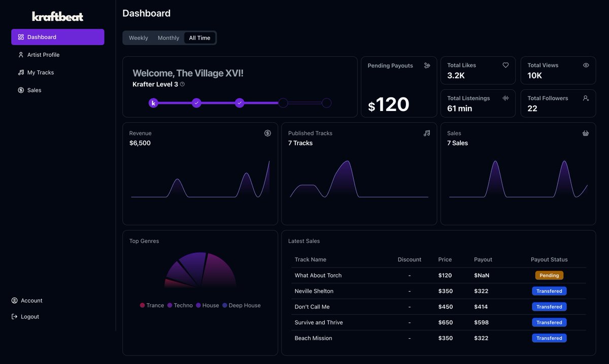This screenshot has width=609, height=364.
Task: Click the 'Neville Shelton' track name
Action: click(x=314, y=291)
